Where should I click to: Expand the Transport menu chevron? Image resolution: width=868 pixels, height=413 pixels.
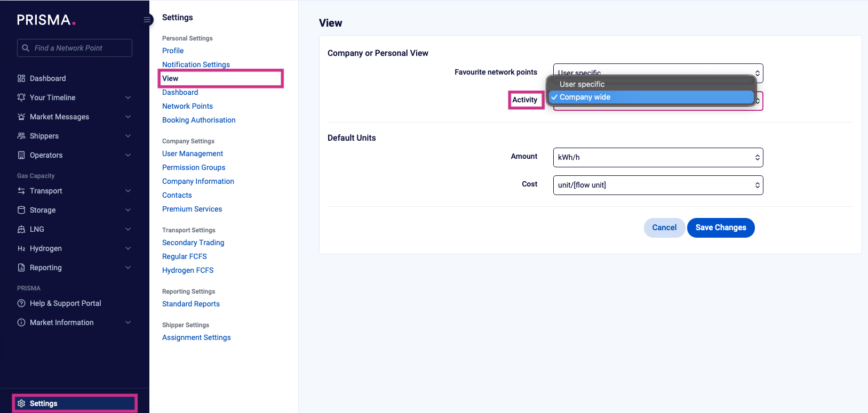coord(128,191)
